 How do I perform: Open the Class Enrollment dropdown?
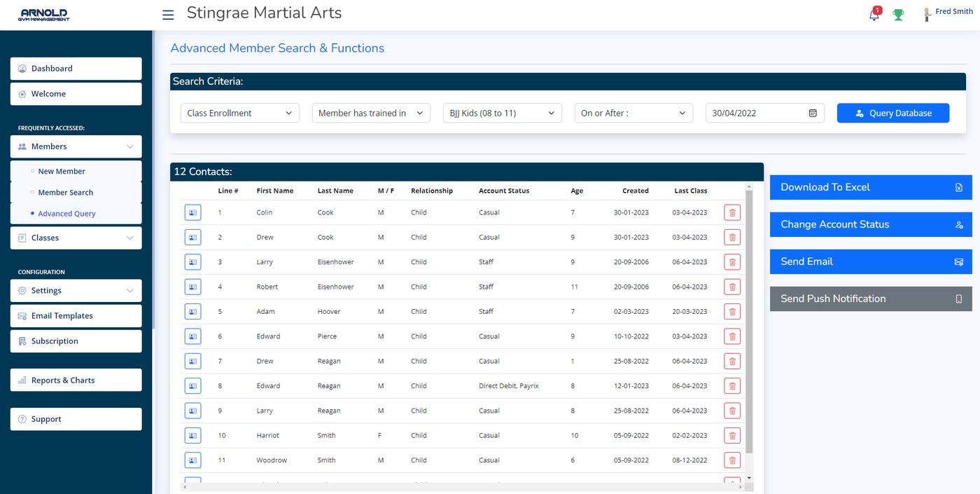click(240, 113)
